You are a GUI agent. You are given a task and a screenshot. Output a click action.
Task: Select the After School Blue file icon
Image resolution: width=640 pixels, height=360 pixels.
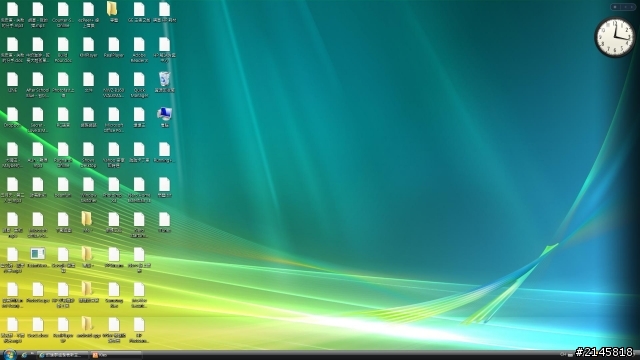38,85
